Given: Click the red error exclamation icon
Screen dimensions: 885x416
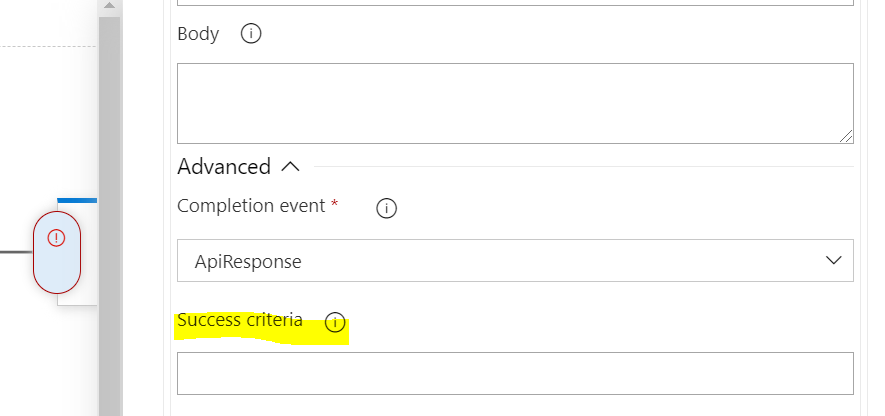Looking at the screenshot, I should pyautogui.click(x=57, y=238).
